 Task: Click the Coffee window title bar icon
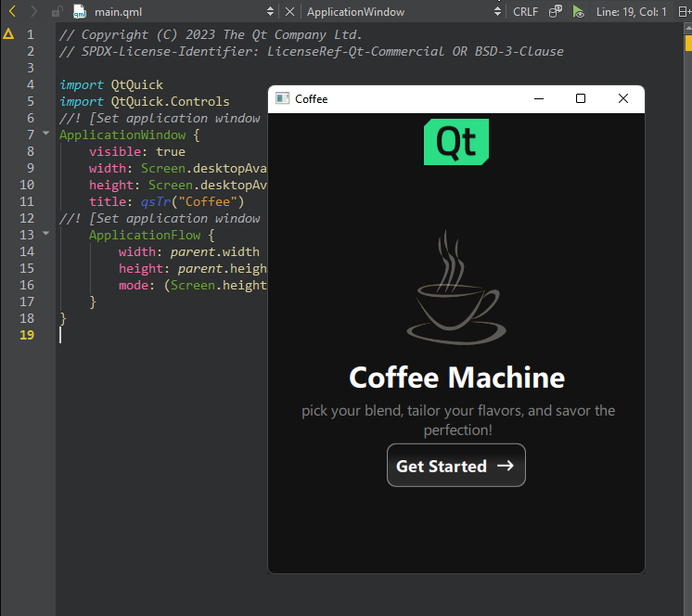tap(282, 99)
